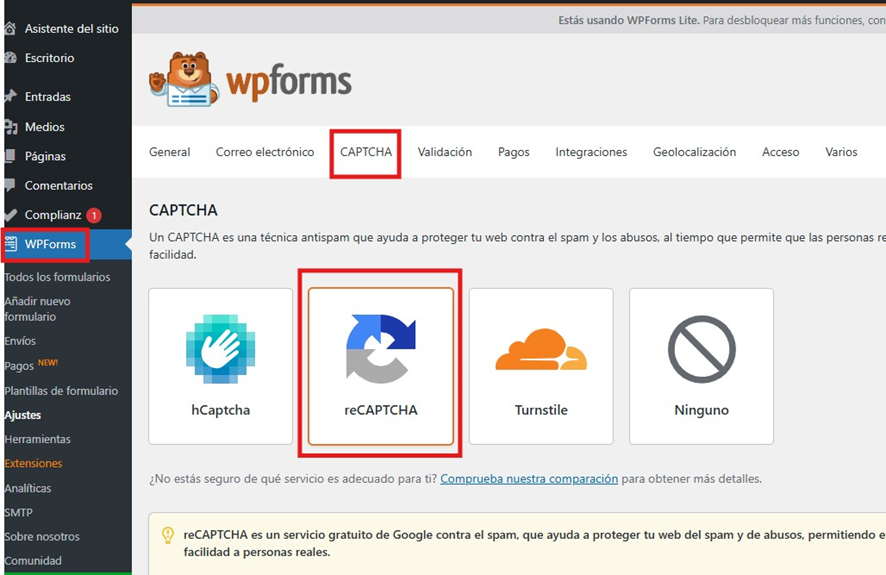The height and width of the screenshot is (575, 886).
Task: Choose the hCaptcha option label
Action: pos(220,410)
